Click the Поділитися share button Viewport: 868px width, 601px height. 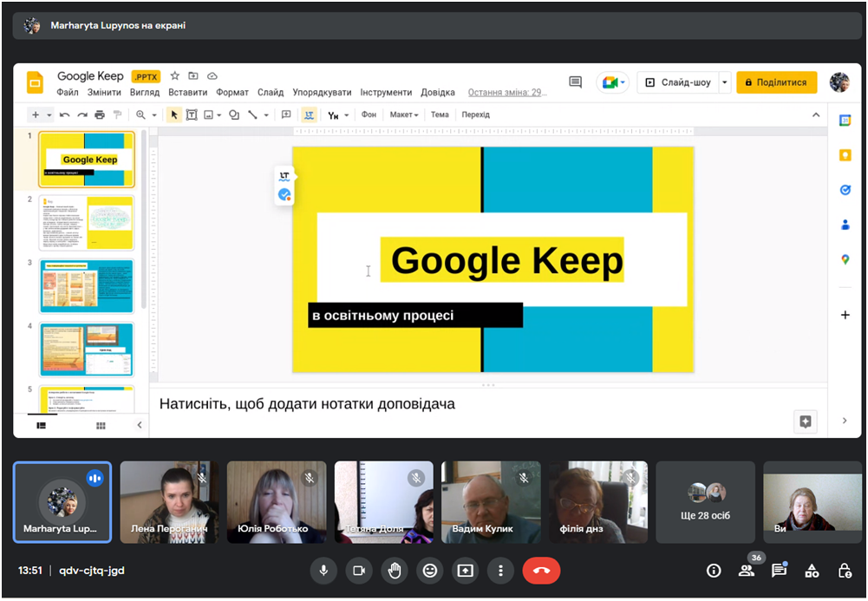[x=776, y=82]
